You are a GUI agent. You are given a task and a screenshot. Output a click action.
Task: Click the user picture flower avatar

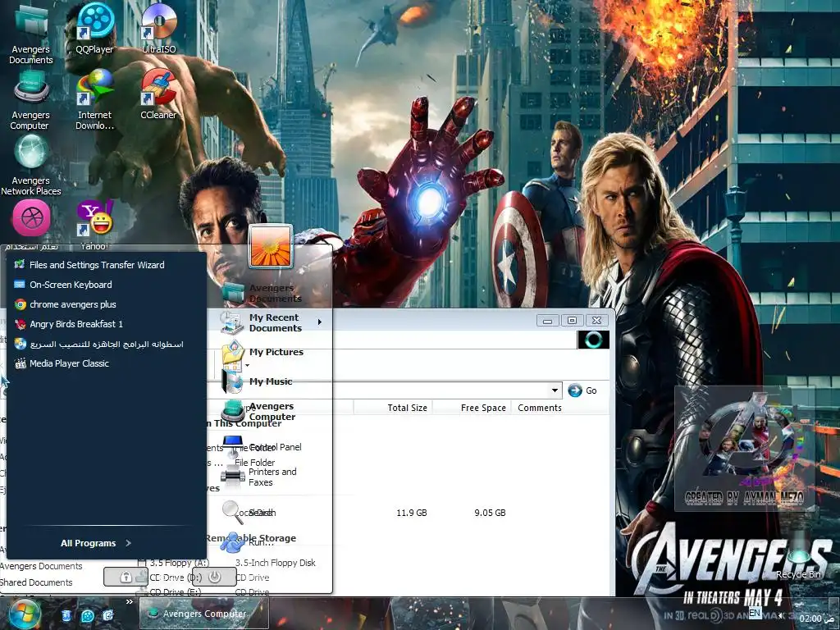271,246
